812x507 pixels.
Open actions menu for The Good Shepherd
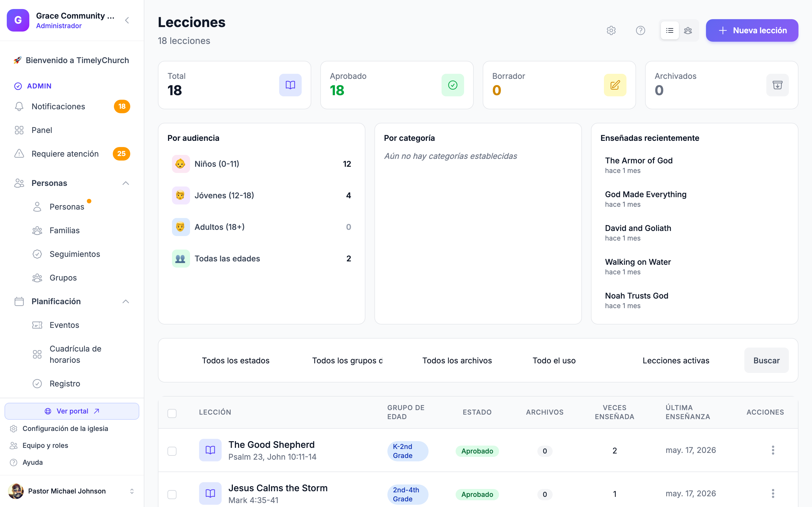coord(773,450)
